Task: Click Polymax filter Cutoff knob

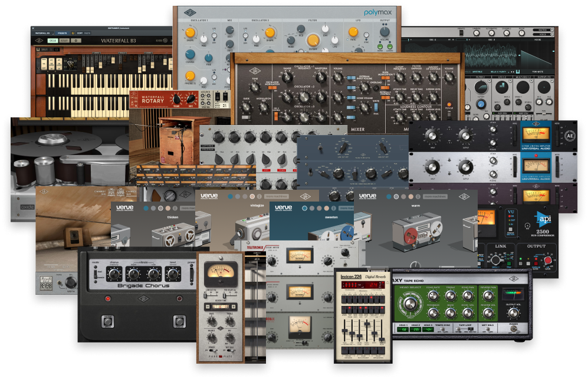Action: coord(313,40)
